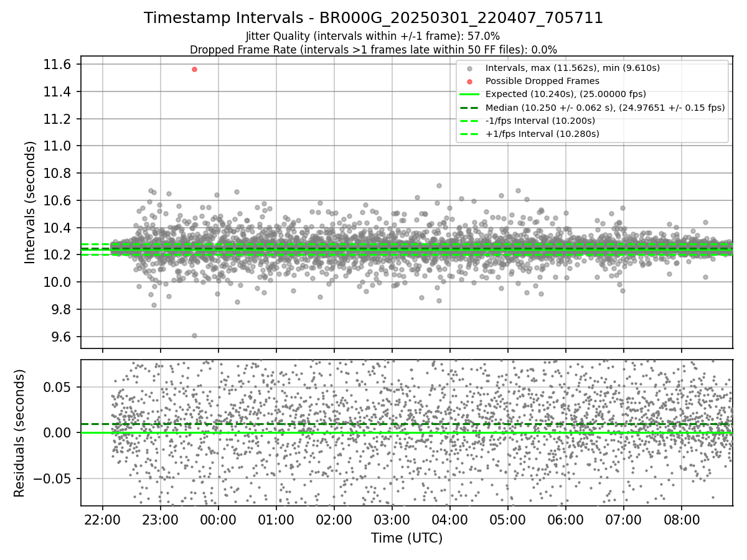The image size is (747, 560).
Task: Click legend entry -1/fps Interval (10.200s)
Action: 540,120
